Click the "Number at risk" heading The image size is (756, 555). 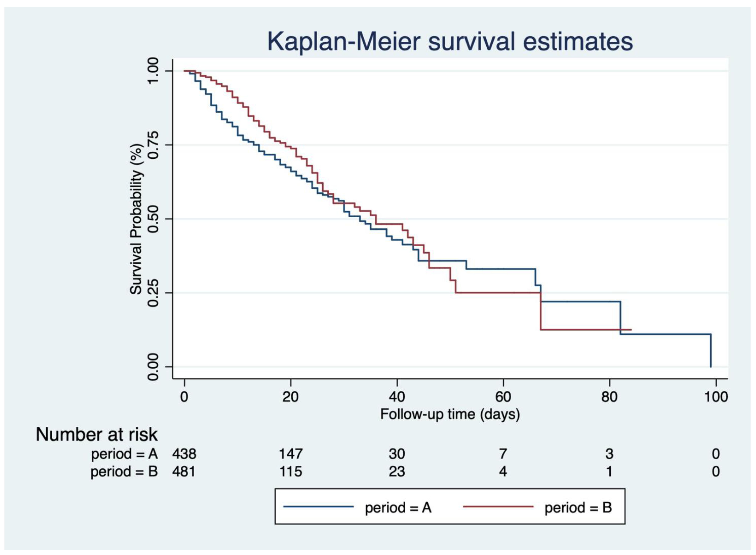point(96,435)
